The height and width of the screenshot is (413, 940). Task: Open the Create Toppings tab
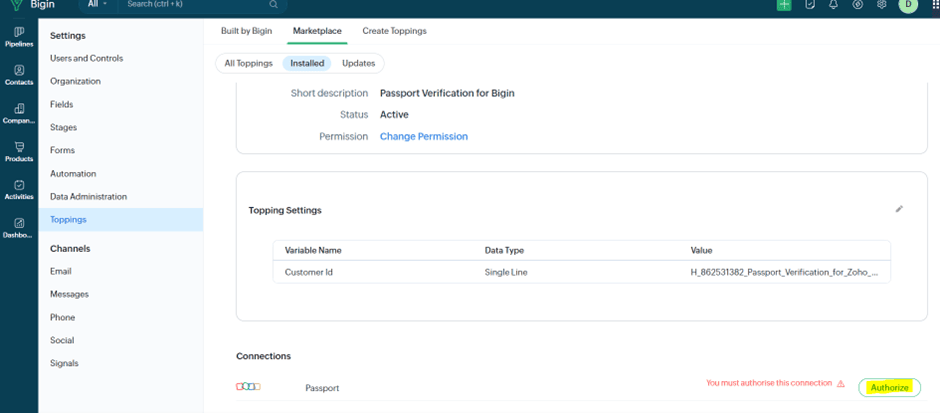(x=394, y=31)
